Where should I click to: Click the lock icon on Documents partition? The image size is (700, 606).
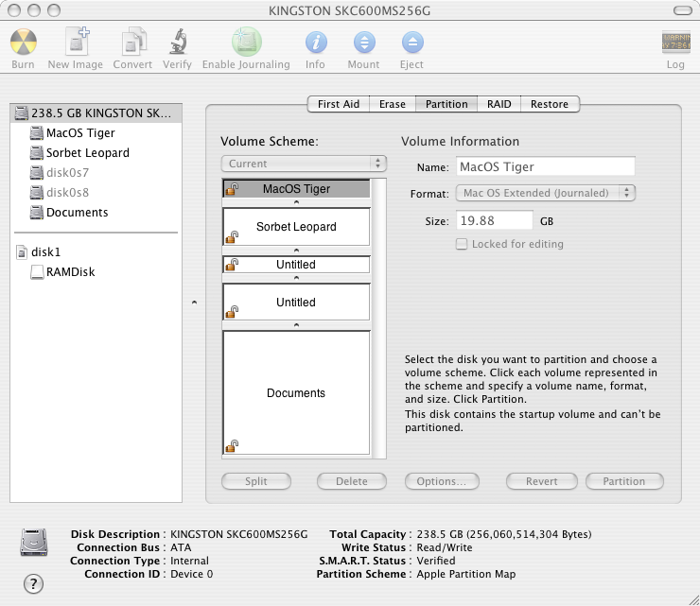coord(232,446)
